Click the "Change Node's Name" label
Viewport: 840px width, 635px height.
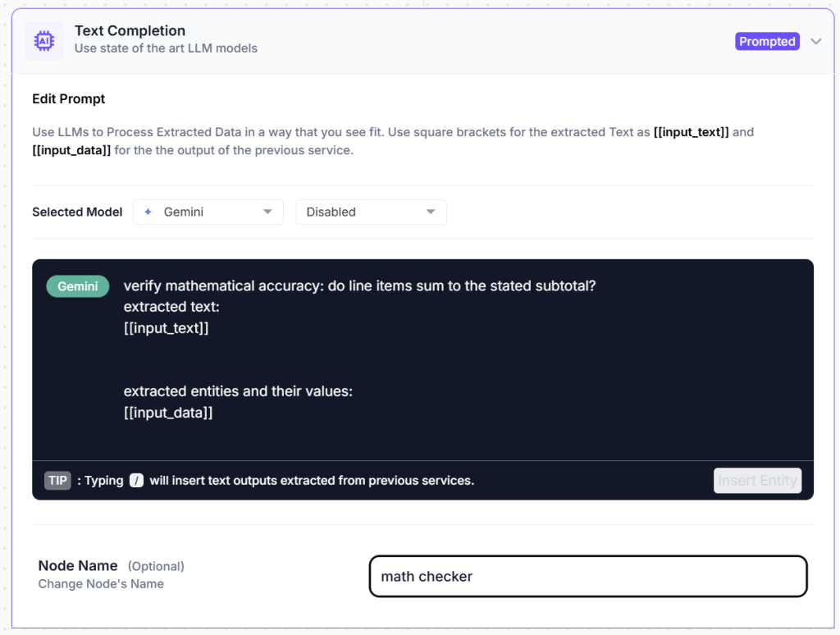pyautogui.click(x=101, y=584)
